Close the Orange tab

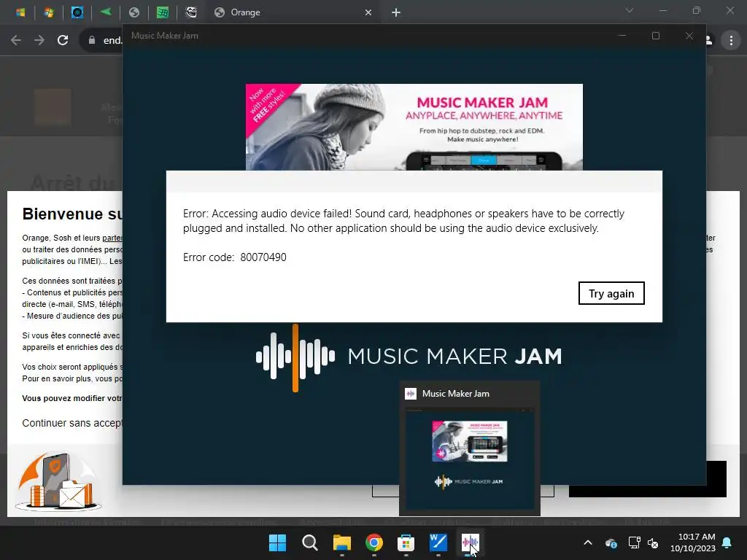coord(368,12)
